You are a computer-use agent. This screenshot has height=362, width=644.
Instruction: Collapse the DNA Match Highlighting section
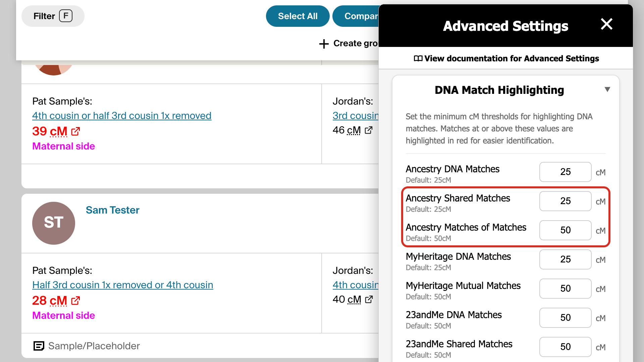(x=607, y=89)
